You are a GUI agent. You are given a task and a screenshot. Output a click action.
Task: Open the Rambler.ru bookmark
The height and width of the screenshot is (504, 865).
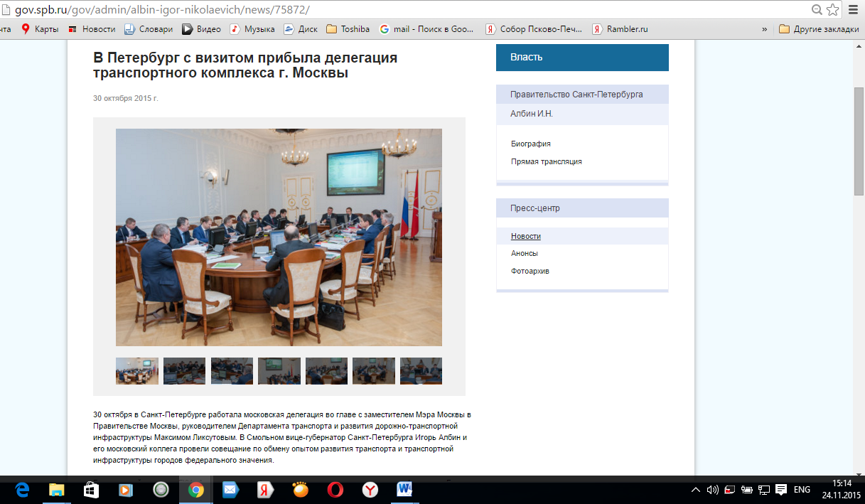(620, 29)
